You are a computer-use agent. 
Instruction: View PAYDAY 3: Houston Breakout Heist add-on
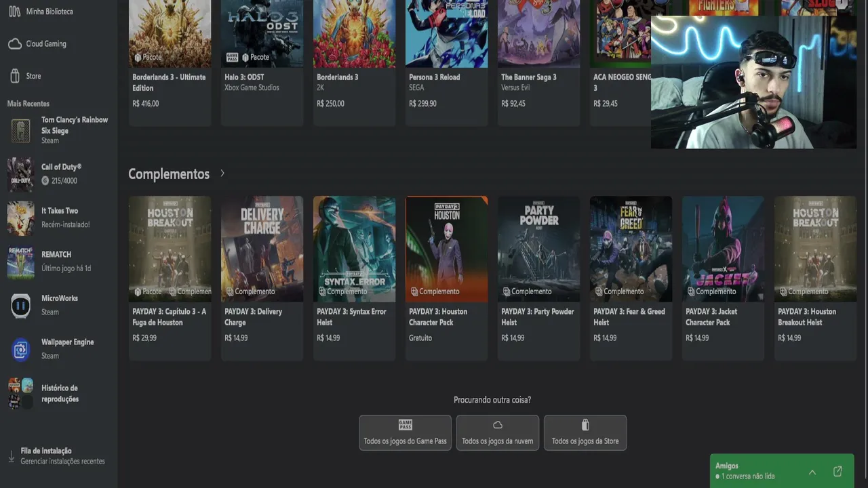tap(815, 278)
